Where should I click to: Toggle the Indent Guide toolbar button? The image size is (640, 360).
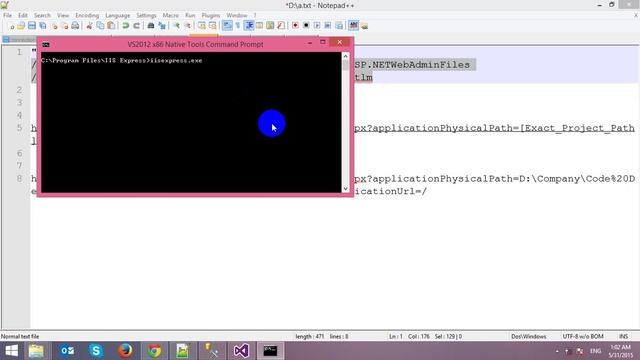249,26
